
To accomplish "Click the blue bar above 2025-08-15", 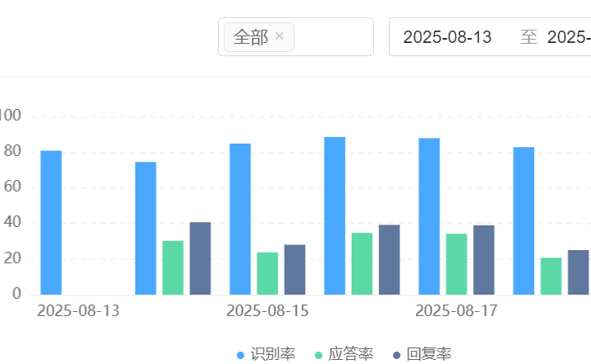I will [x=240, y=219].
